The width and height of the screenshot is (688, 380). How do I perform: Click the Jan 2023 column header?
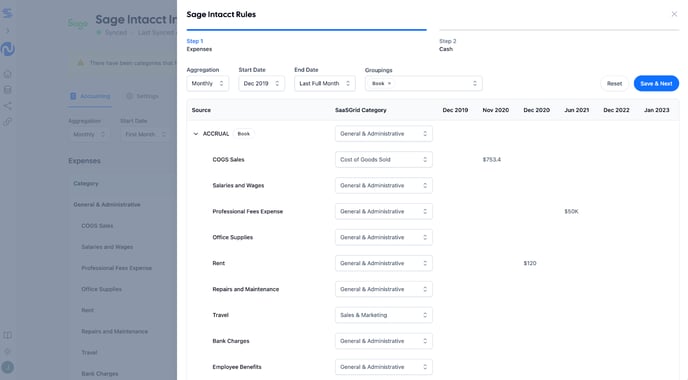pyautogui.click(x=656, y=110)
